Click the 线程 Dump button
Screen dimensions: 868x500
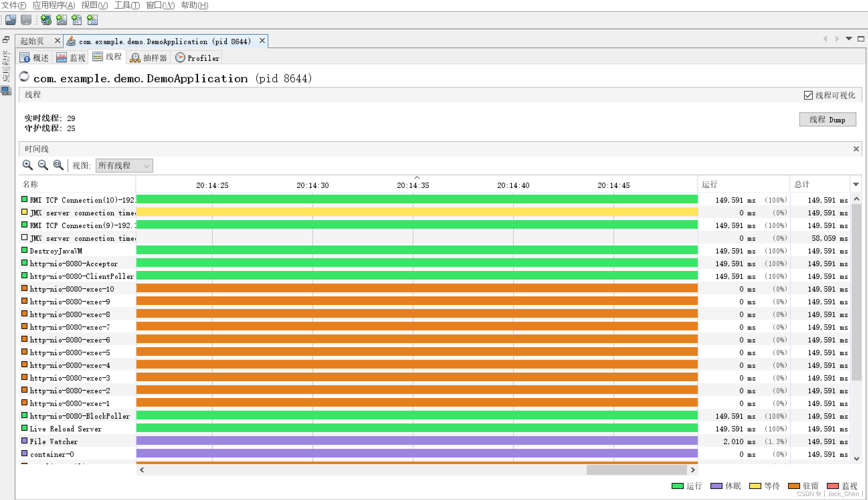point(827,120)
